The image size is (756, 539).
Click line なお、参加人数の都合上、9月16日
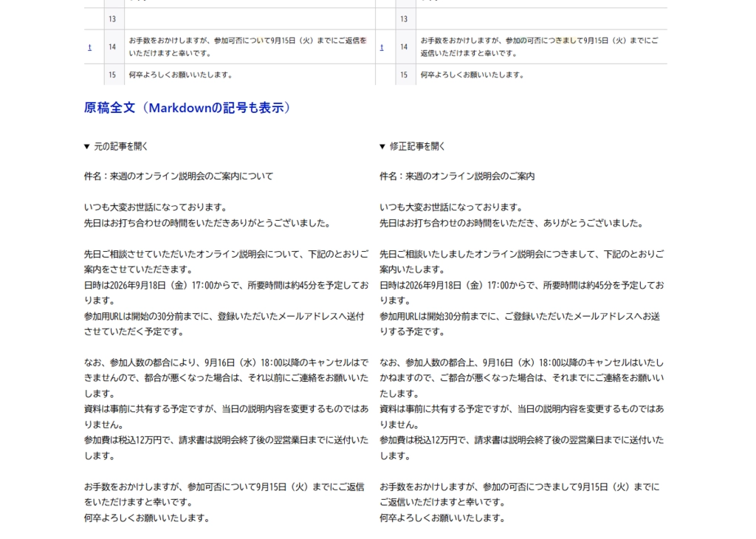[x=522, y=363]
